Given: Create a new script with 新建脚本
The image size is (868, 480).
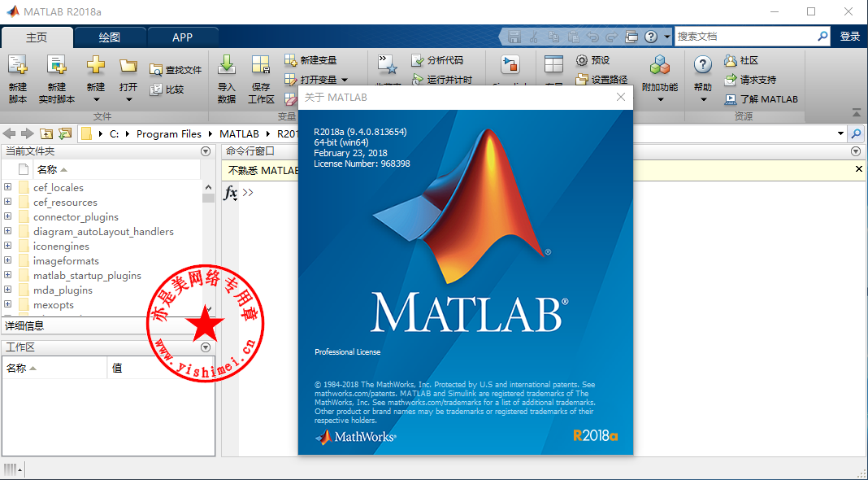Looking at the screenshot, I should [x=18, y=79].
